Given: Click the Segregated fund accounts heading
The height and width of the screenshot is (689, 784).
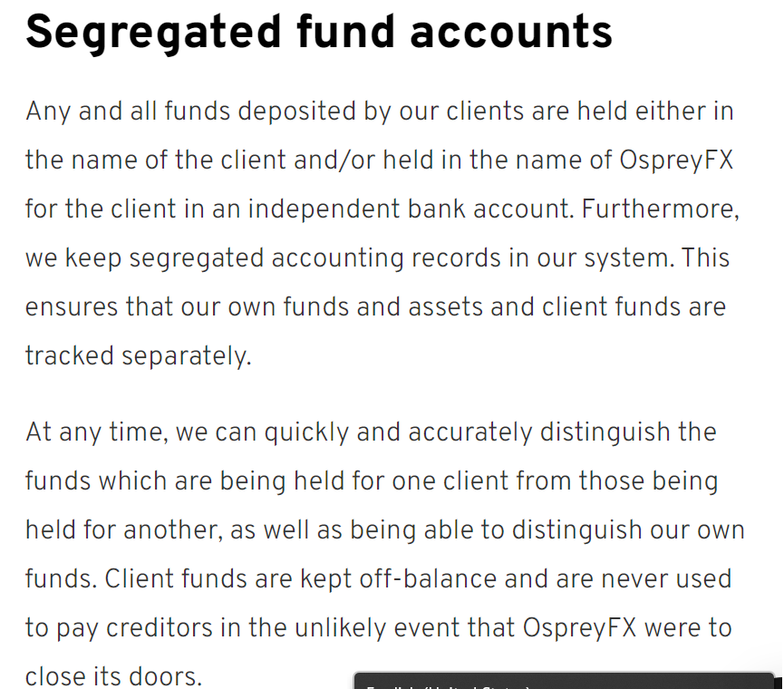Looking at the screenshot, I should click(x=319, y=33).
